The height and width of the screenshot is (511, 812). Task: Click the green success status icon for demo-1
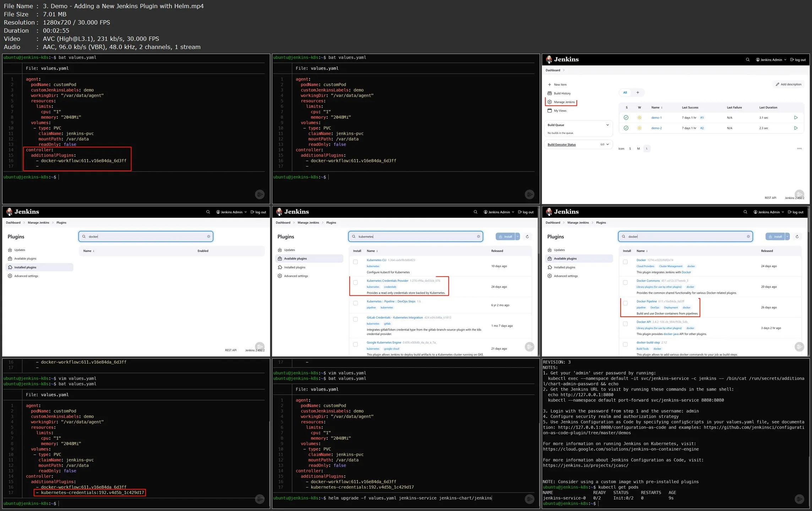click(x=626, y=118)
